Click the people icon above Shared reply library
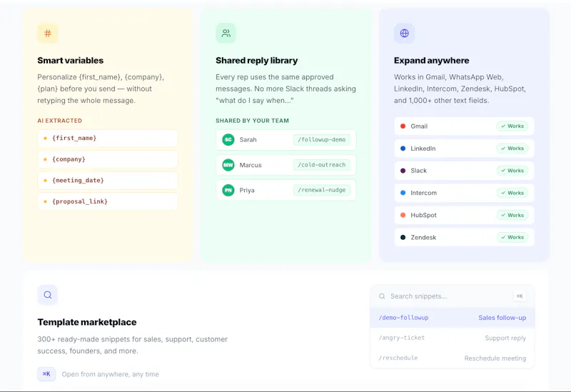The image size is (571, 392). point(226,34)
